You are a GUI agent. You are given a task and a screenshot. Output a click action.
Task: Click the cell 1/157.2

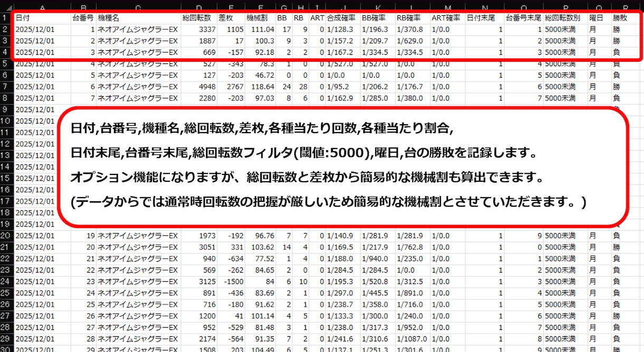coord(343,41)
